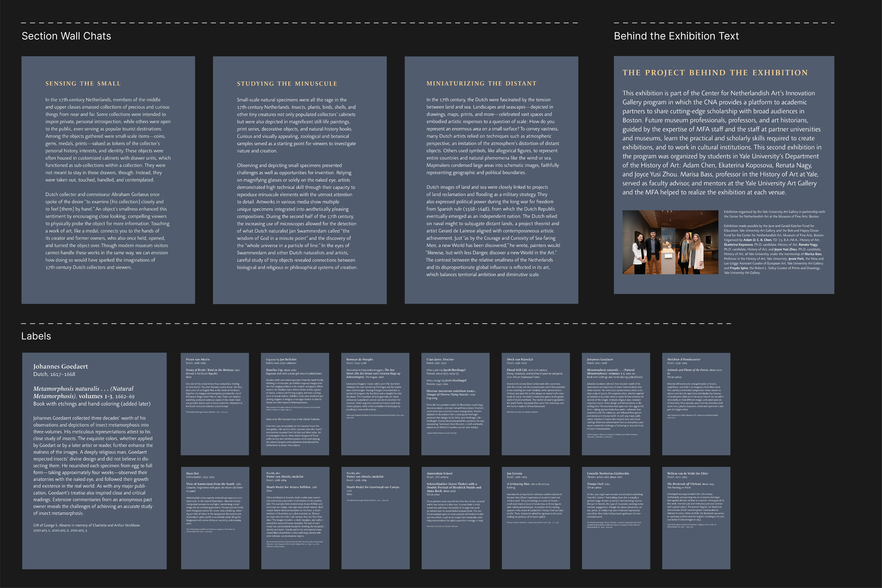Click "The Brederode off Vlieland" title
The width and height of the screenshot is (882, 588).
pyautogui.click(x=690, y=484)
